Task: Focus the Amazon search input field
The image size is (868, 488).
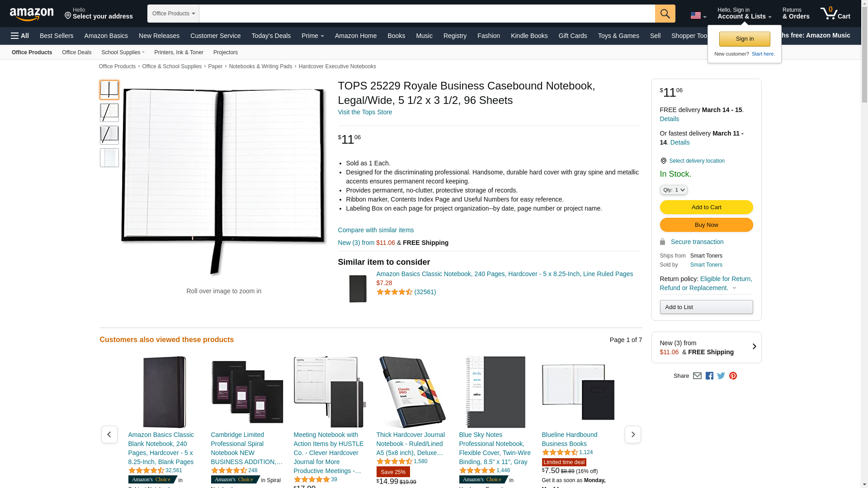Action: (x=427, y=14)
